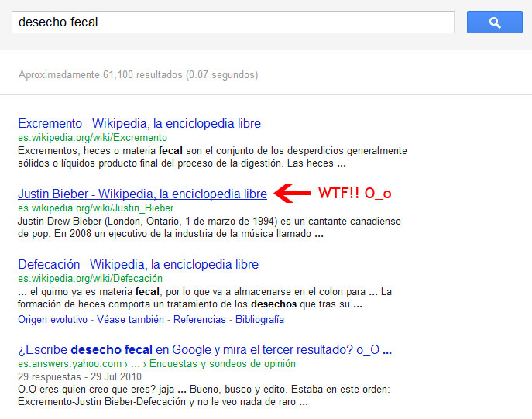Click the snippet starting 'el quimo ya es materia'
The width and height of the screenshot is (532, 419).
tap(205, 297)
